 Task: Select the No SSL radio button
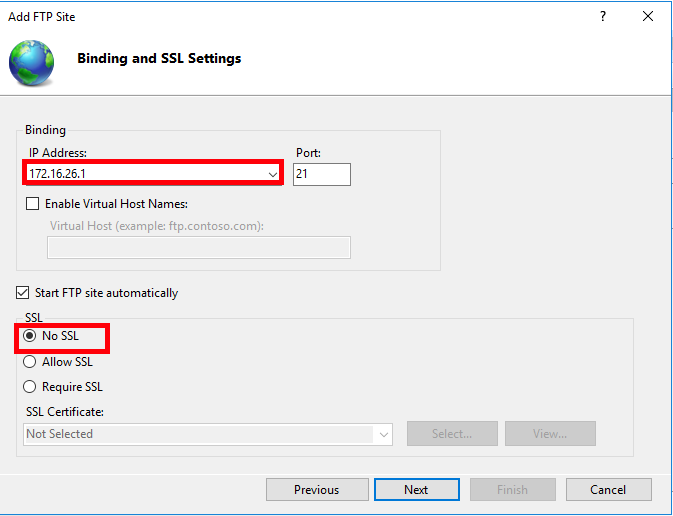click(30, 336)
